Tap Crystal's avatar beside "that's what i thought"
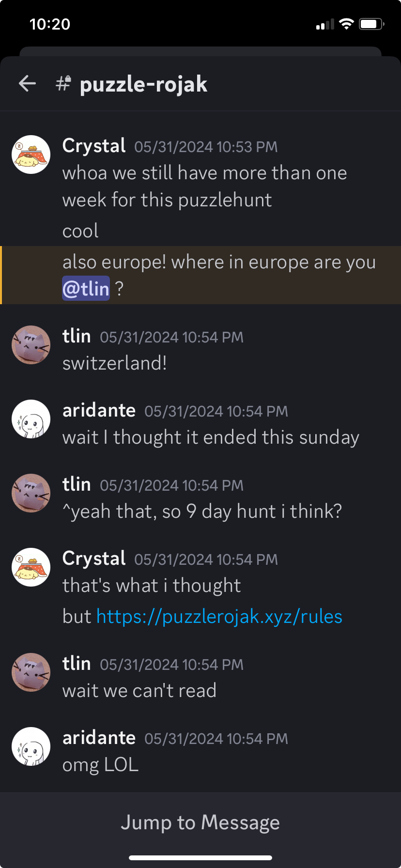 point(31,567)
